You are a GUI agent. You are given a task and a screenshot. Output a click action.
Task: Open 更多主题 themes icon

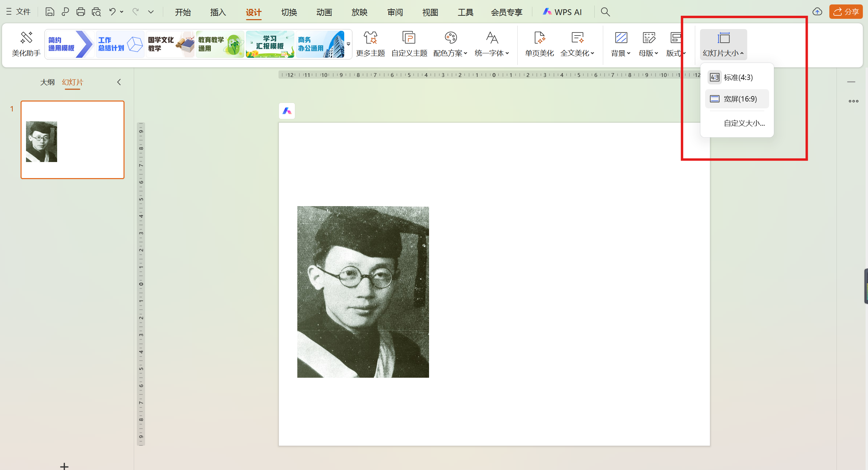(x=370, y=38)
